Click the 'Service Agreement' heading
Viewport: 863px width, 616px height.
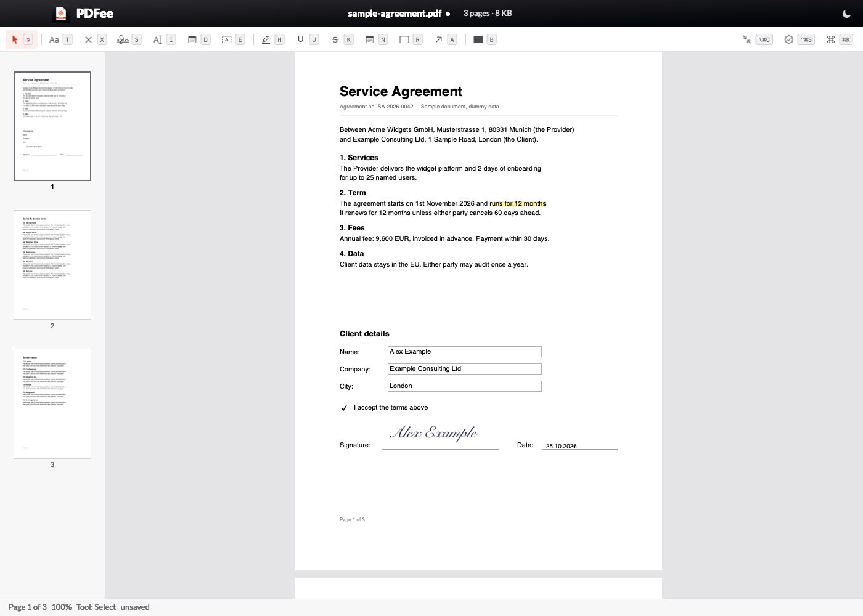[401, 91]
